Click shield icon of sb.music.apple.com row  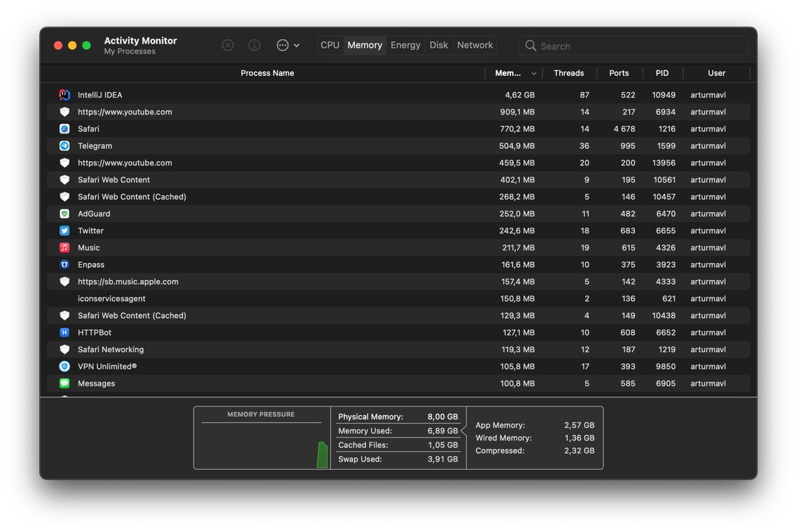tap(64, 281)
